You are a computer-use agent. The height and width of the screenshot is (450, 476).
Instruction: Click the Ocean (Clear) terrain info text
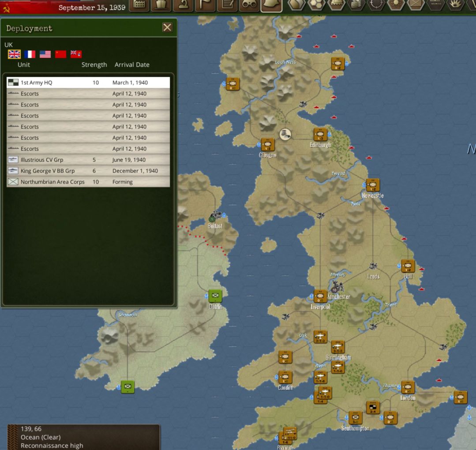click(x=41, y=437)
